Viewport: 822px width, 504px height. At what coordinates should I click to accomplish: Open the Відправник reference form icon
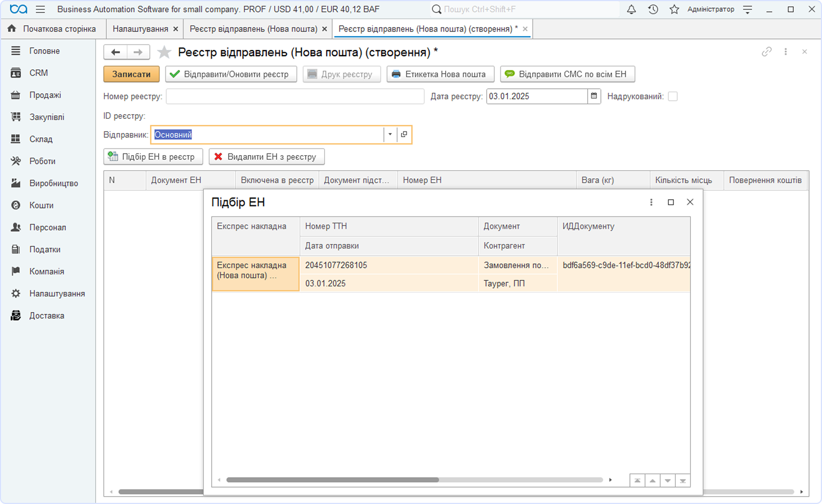point(404,134)
